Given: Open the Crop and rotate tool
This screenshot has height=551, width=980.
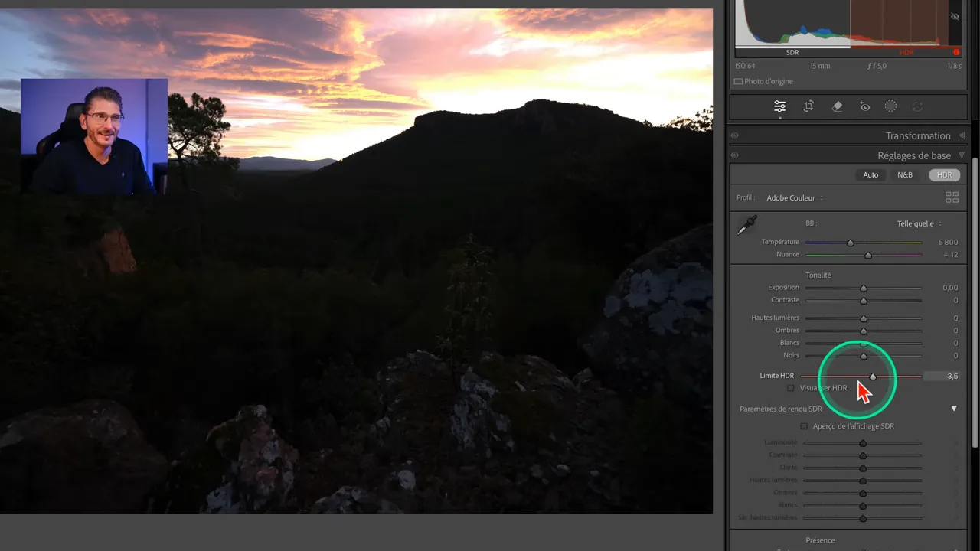Looking at the screenshot, I should coord(808,106).
